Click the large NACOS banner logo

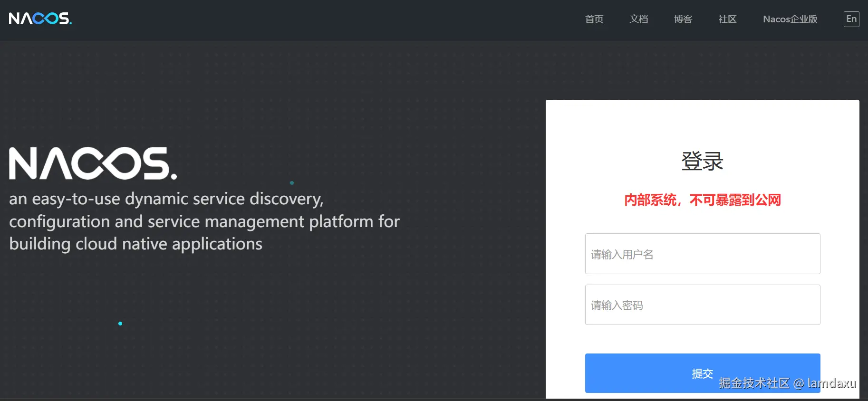93,163
